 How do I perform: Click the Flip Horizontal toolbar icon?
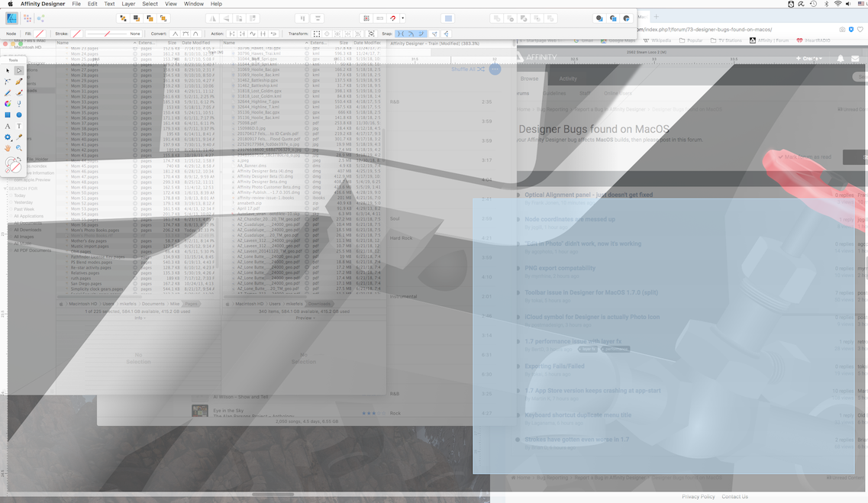[x=213, y=18]
